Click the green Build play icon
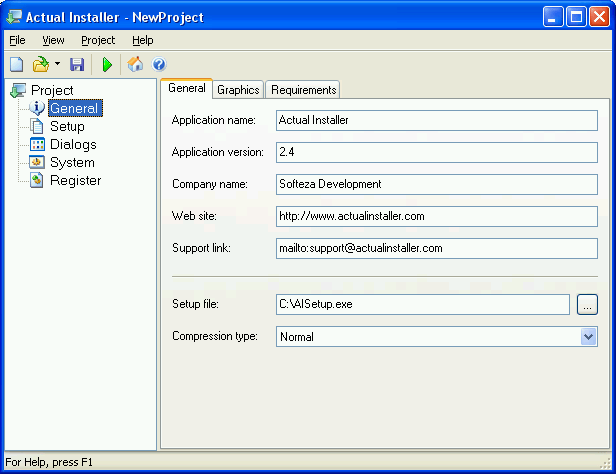The height and width of the screenshot is (474, 616). point(107,64)
